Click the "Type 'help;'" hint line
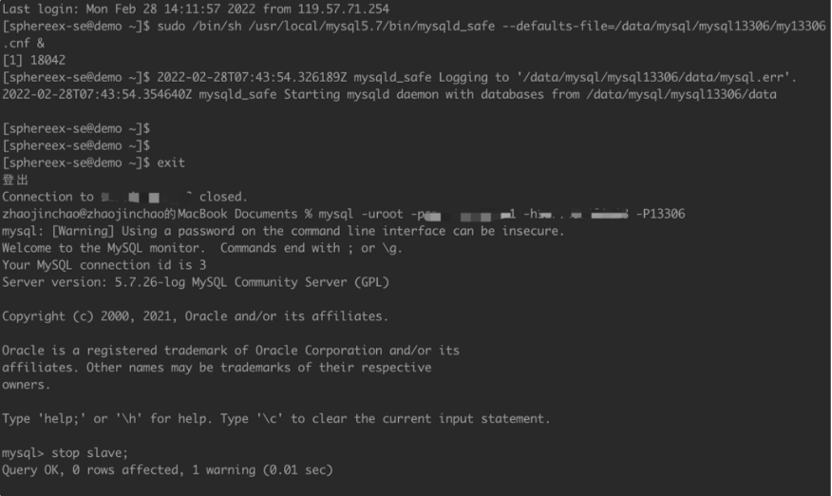Screen dimensions: 832x496 [275, 418]
